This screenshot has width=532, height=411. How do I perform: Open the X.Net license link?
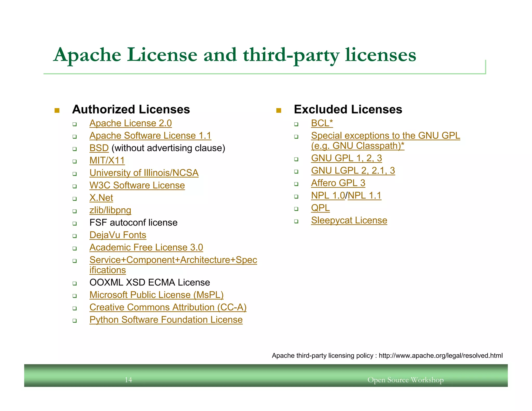point(101,198)
